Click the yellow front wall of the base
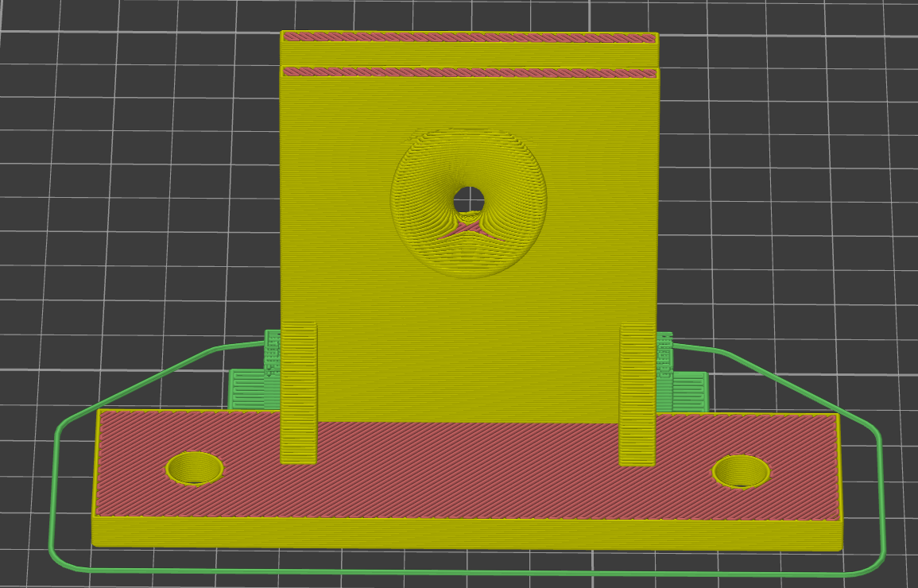This screenshot has width=918, height=588. tap(467, 533)
